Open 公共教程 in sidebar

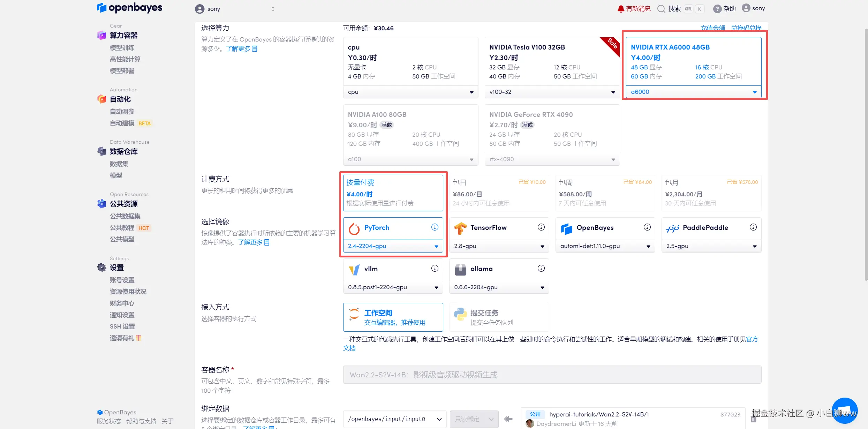click(x=122, y=228)
